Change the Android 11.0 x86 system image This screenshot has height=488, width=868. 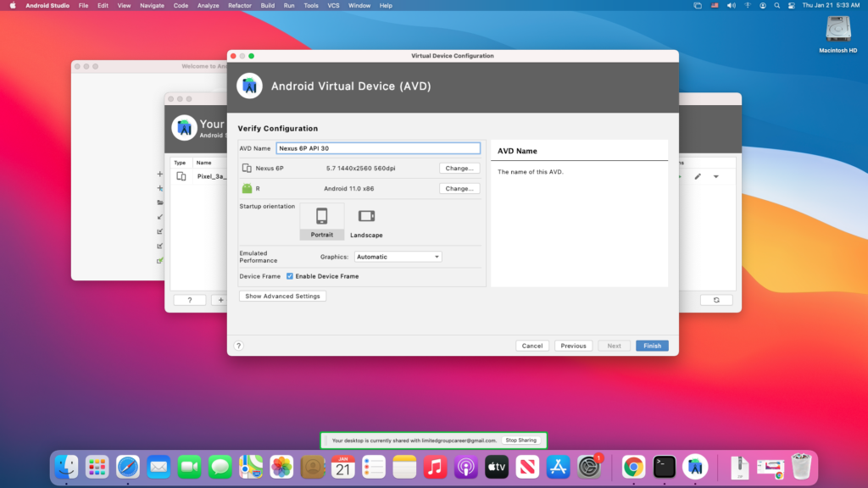(x=459, y=189)
